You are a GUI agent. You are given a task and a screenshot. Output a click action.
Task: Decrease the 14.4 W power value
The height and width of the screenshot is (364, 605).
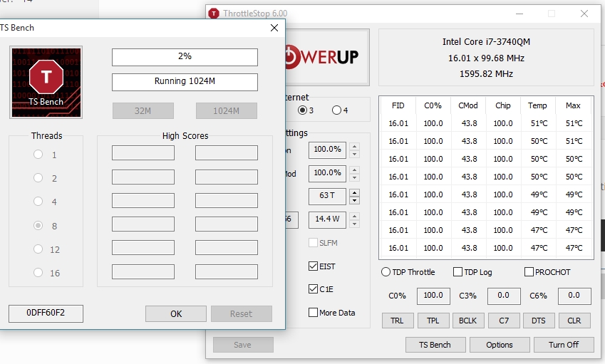pyautogui.click(x=355, y=224)
